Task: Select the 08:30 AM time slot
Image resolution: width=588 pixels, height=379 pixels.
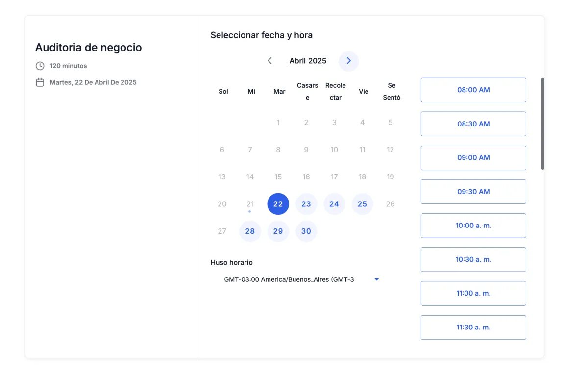Action: pyautogui.click(x=473, y=124)
